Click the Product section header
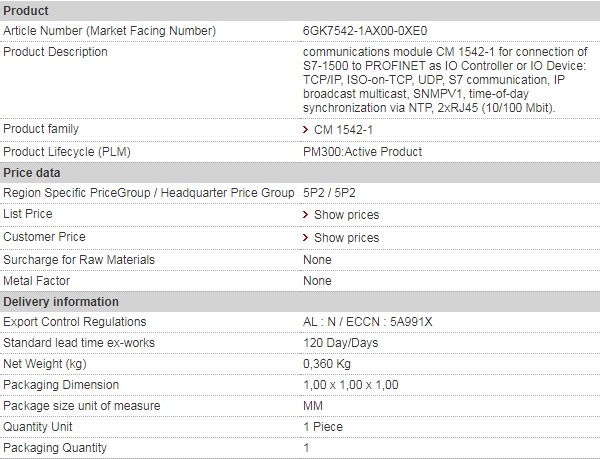Viewport: 602px width, 459px height. [x=300, y=11]
